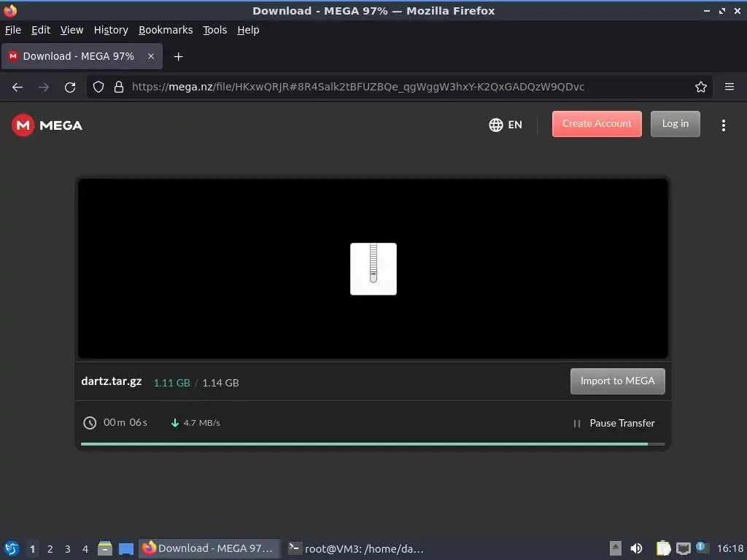The width and height of the screenshot is (747, 560).
Task: Click the network connection tray icon
Action: click(683, 548)
